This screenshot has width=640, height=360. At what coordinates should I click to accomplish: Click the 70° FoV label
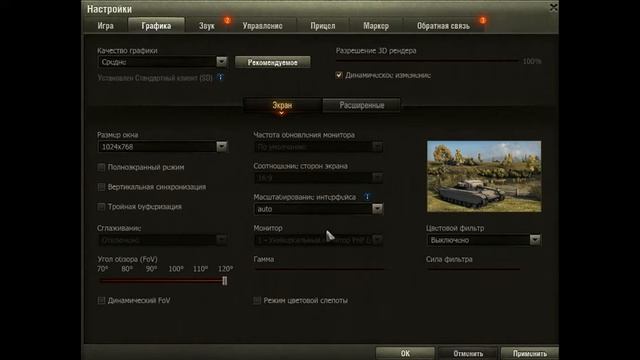click(x=103, y=269)
